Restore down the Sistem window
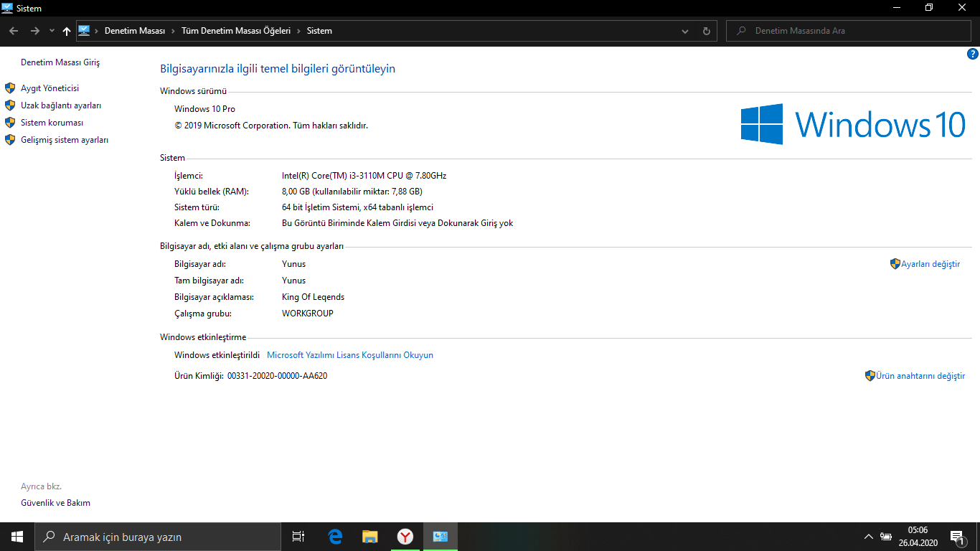Image resolution: width=980 pixels, height=551 pixels. coord(929,8)
